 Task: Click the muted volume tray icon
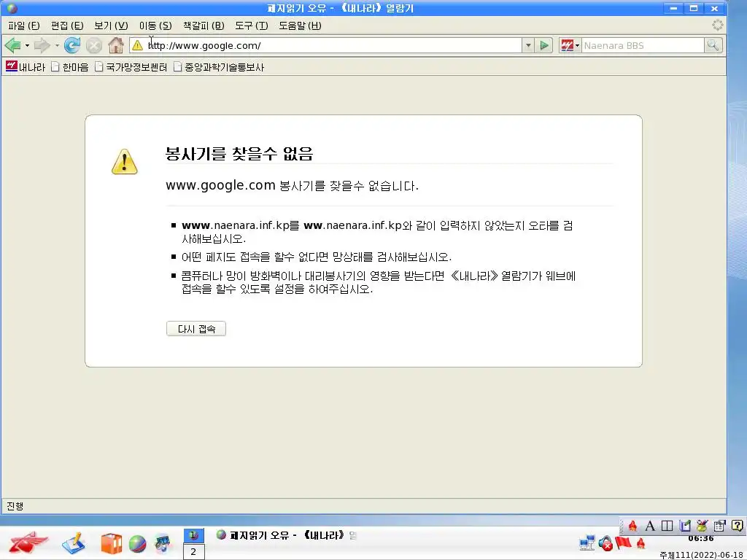point(605,542)
